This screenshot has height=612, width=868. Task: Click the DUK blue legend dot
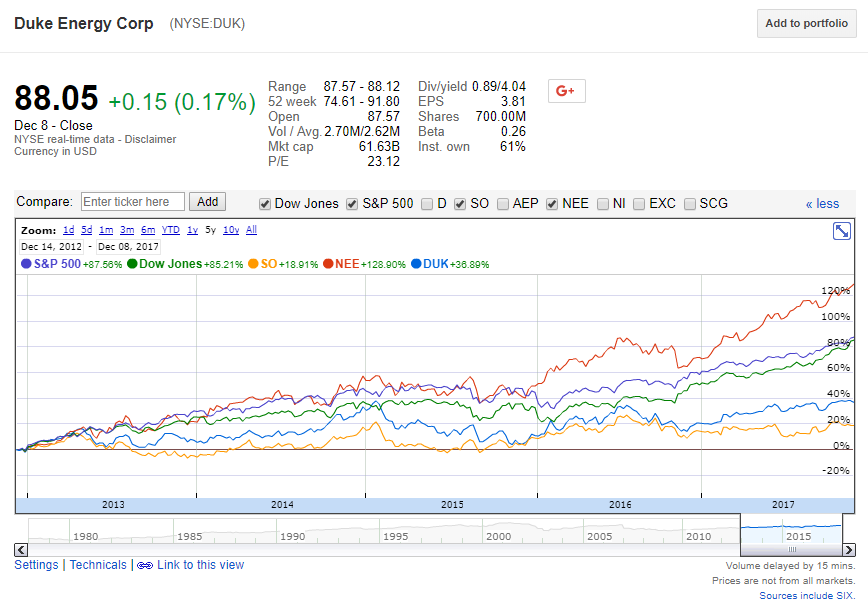point(416,264)
